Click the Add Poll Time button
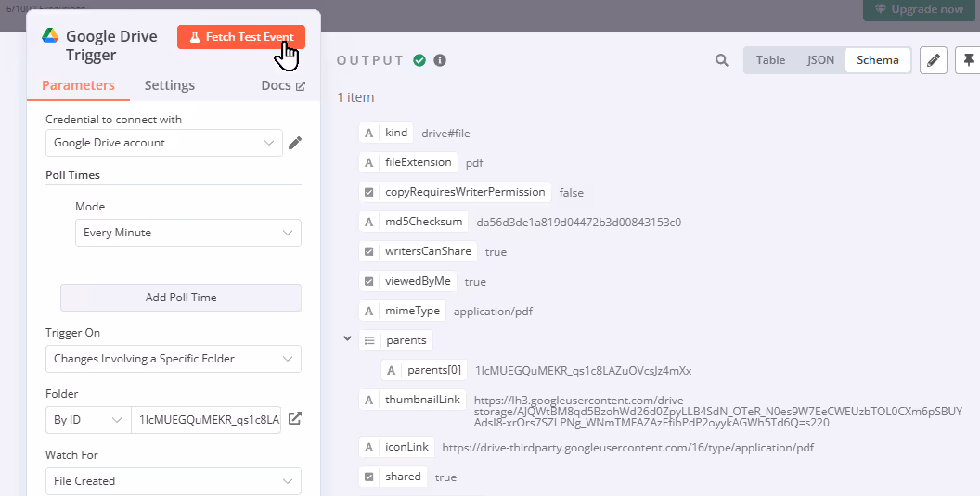 [181, 298]
